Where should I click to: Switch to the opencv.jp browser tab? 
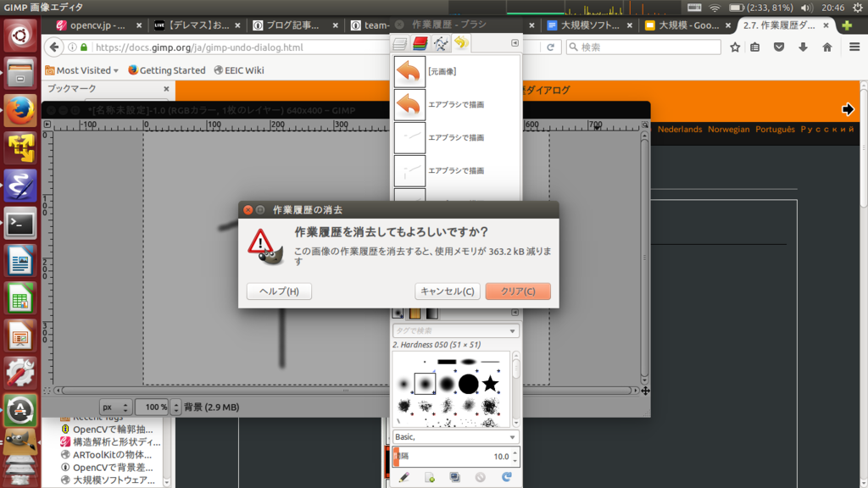pyautogui.click(x=97, y=25)
